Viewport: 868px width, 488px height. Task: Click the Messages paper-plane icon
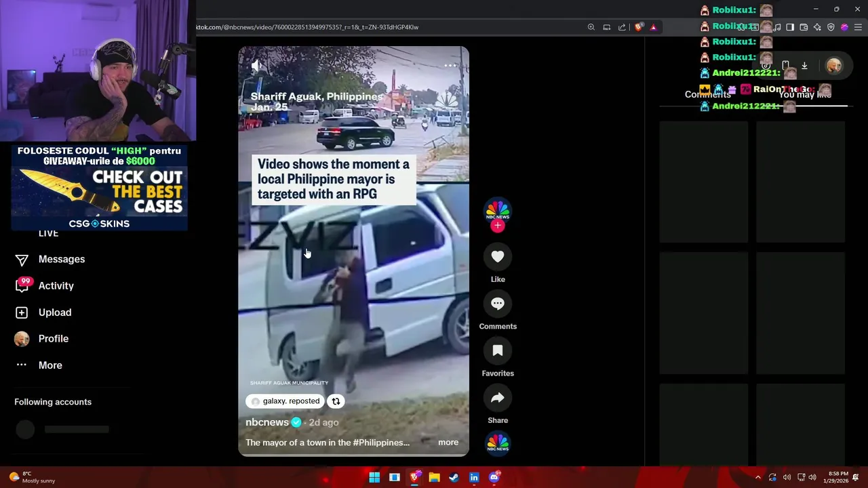coord(22,260)
